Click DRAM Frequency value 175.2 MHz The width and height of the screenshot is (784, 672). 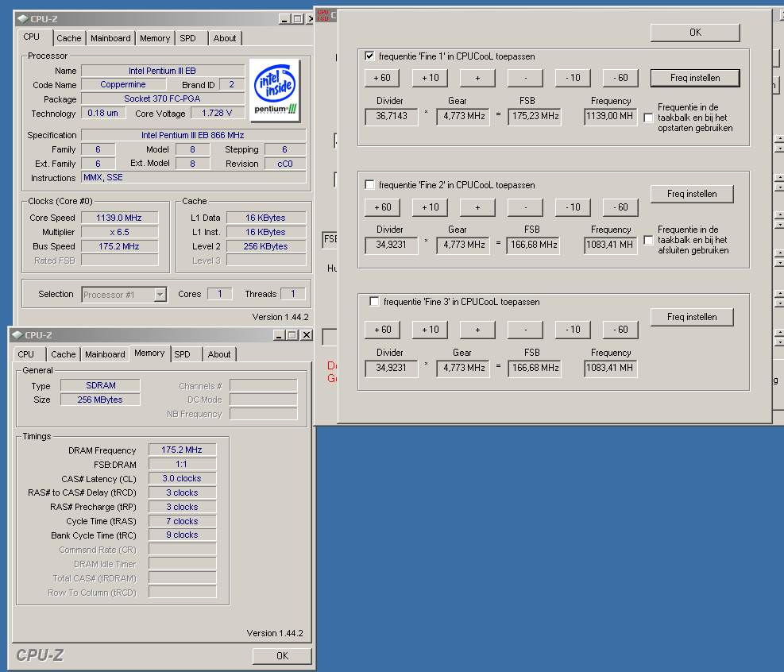[182, 450]
